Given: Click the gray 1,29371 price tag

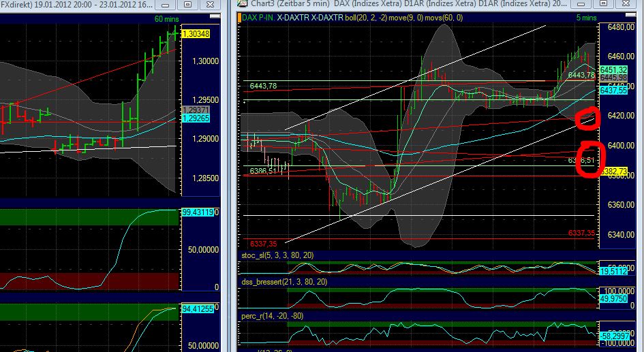Looking at the screenshot, I should pos(196,110).
